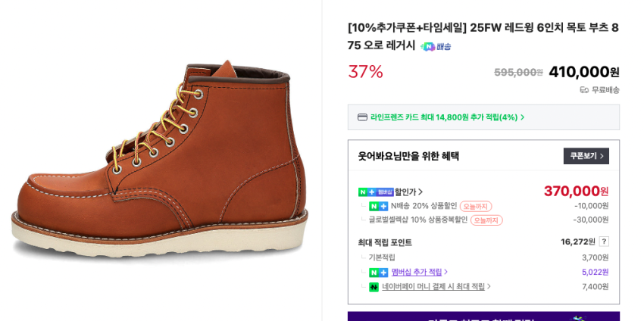Click the green Naver Pay N icon

(374, 287)
